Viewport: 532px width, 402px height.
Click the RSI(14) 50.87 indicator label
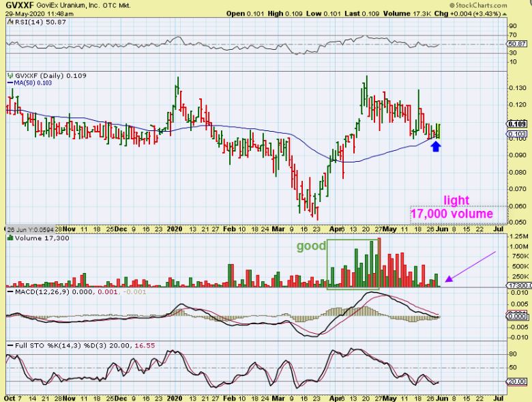[40, 22]
